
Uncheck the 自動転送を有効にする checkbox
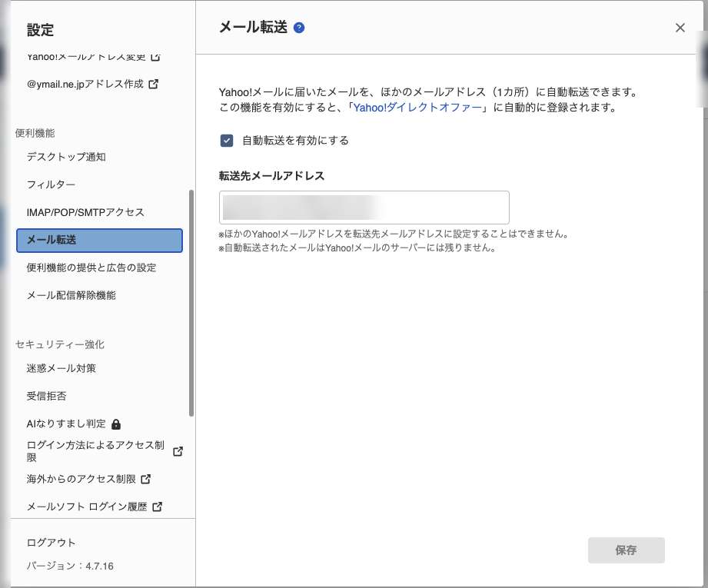tap(227, 141)
